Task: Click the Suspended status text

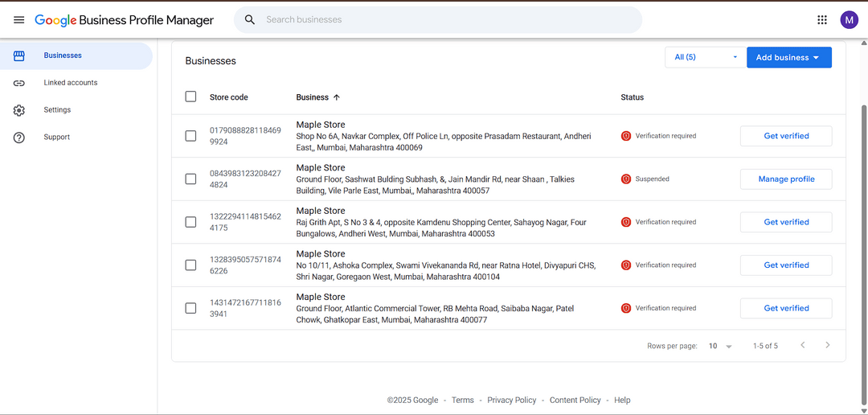Action: 652,179
